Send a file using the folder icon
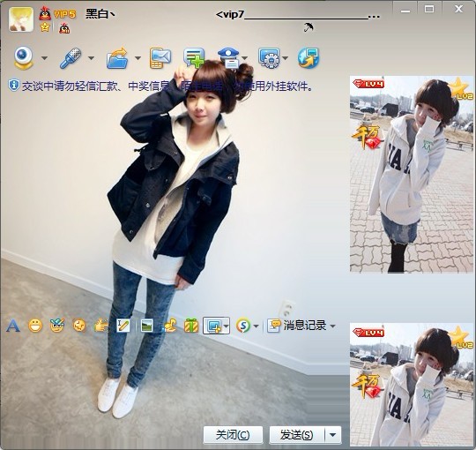The height and width of the screenshot is (450, 476). tap(117, 57)
